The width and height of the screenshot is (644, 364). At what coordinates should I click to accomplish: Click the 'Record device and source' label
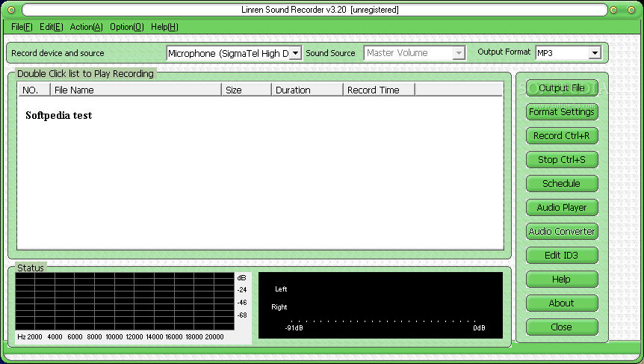click(x=58, y=53)
